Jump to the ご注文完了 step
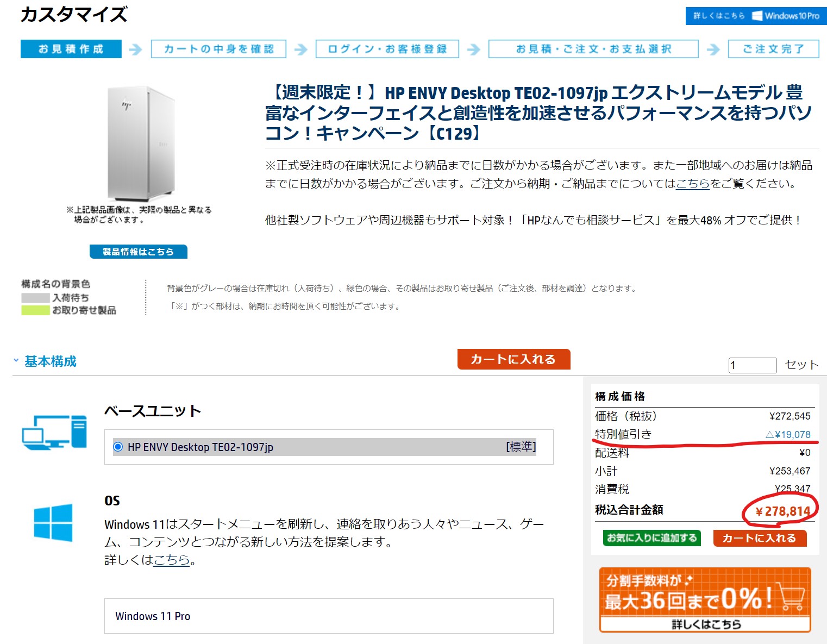This screenshot has width=827, height=644. 774,49
